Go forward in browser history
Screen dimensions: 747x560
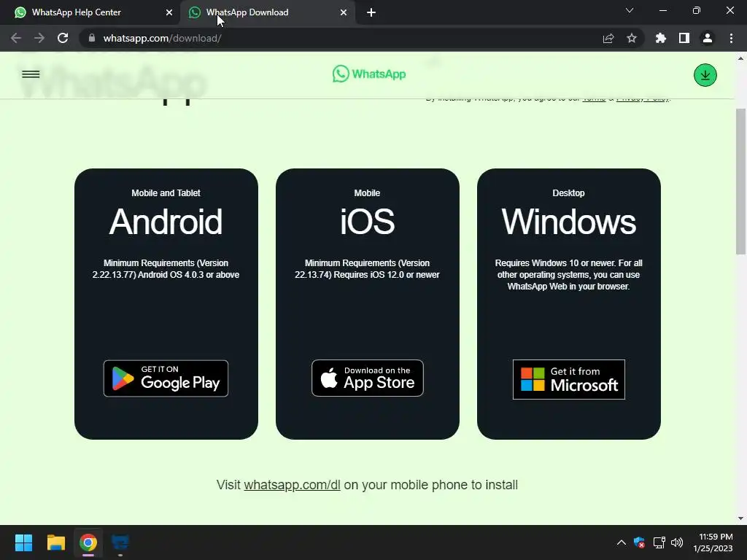tap(39, 38)
